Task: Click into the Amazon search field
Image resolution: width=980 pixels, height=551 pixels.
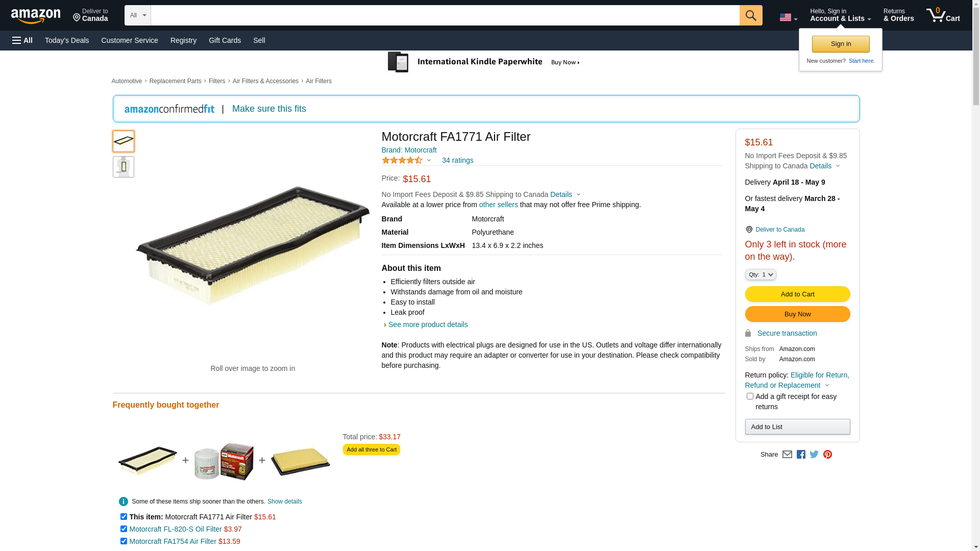Action: pyautogui.click(x=445, y=15)
